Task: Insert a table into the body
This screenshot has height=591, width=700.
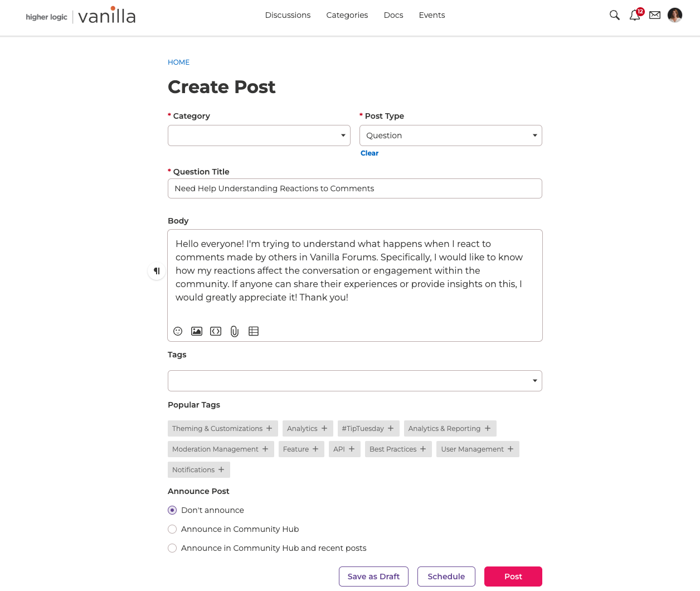Action: 254,331
